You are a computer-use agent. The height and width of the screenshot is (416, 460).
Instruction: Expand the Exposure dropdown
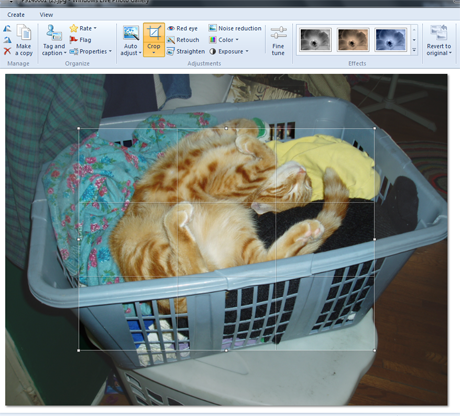pos(229,51)
